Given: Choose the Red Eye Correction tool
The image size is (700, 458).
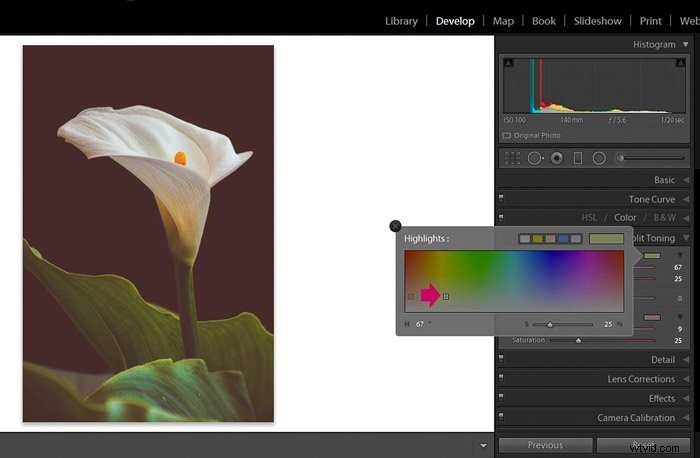Looking at the screenshot, I should 556,158.
